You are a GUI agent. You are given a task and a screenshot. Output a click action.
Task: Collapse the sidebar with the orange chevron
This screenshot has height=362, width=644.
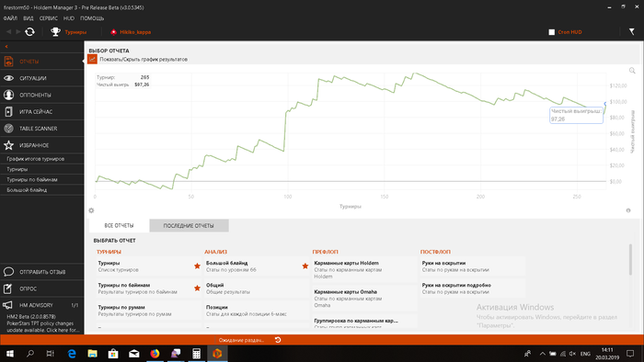pos(6,46)
